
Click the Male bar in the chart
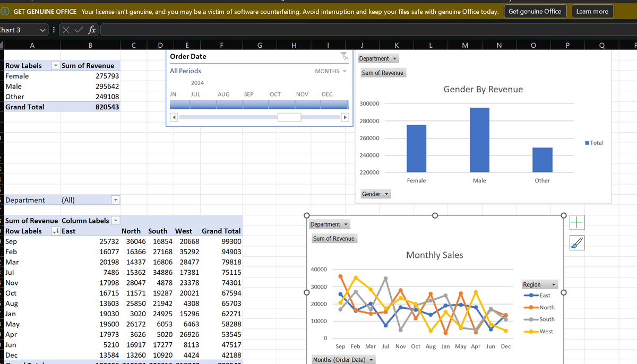[x=479, y=140]
